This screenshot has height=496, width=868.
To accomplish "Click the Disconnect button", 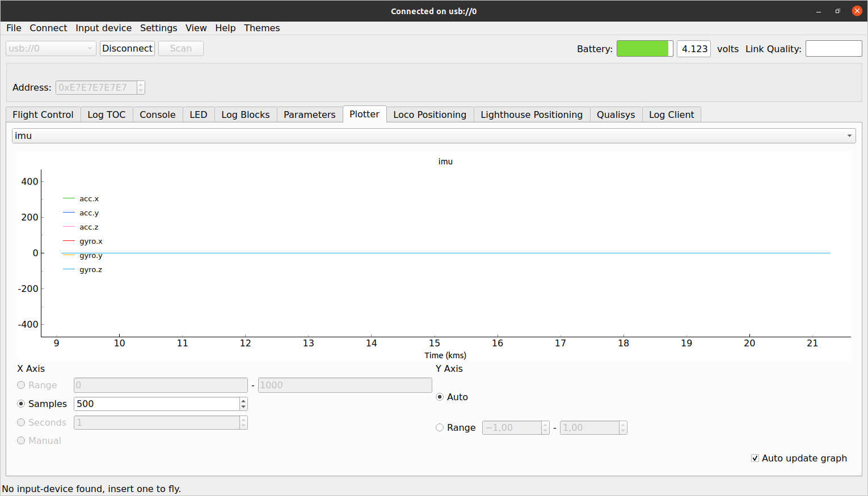I will tap(127, 48).
